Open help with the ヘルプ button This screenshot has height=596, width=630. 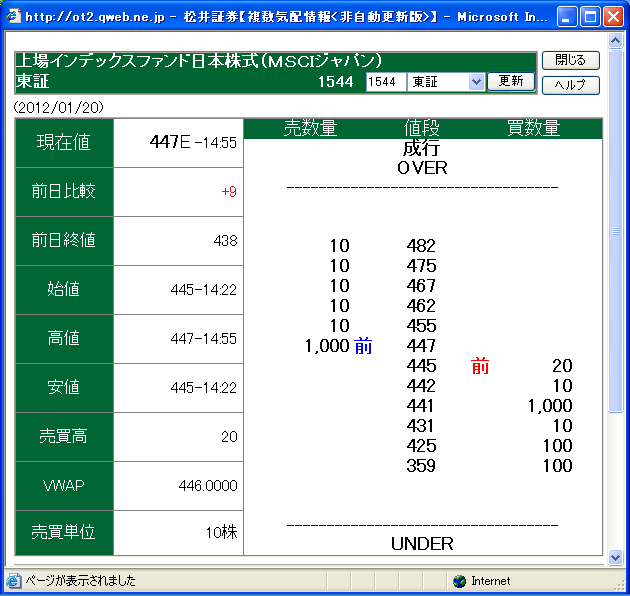coord(570,85)
